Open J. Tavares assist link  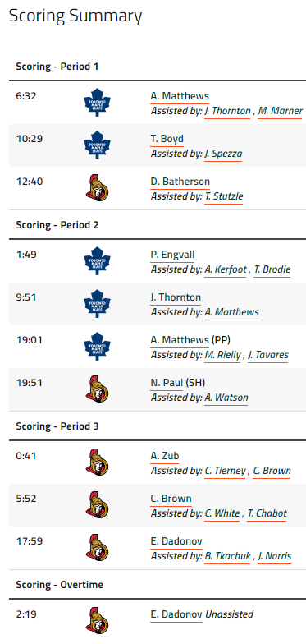tap(268, 355)
